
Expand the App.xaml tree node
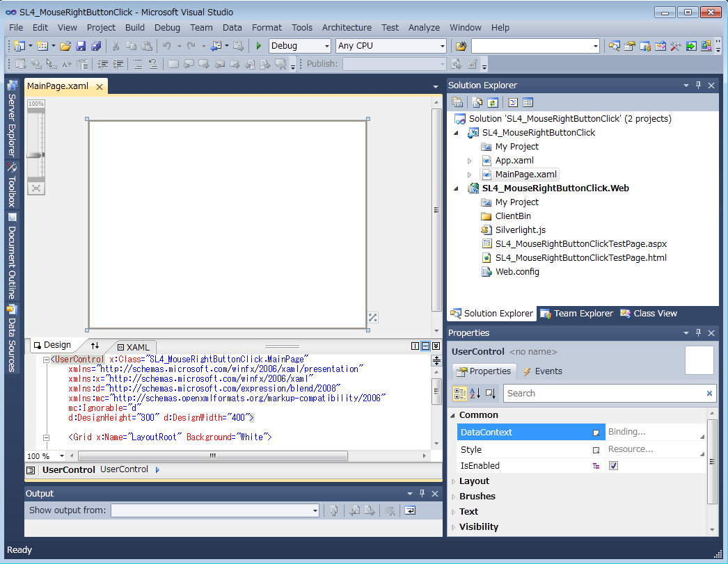pyautogui.click(x=469, y=161)
